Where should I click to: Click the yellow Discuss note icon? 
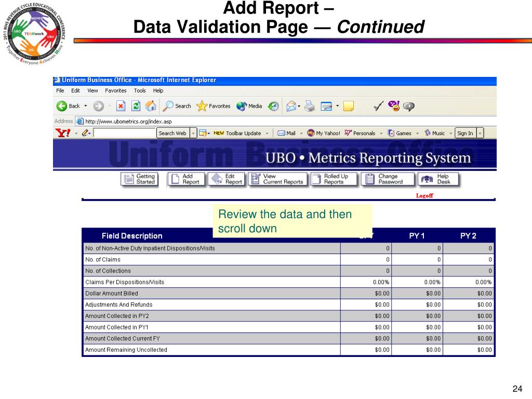349,106
